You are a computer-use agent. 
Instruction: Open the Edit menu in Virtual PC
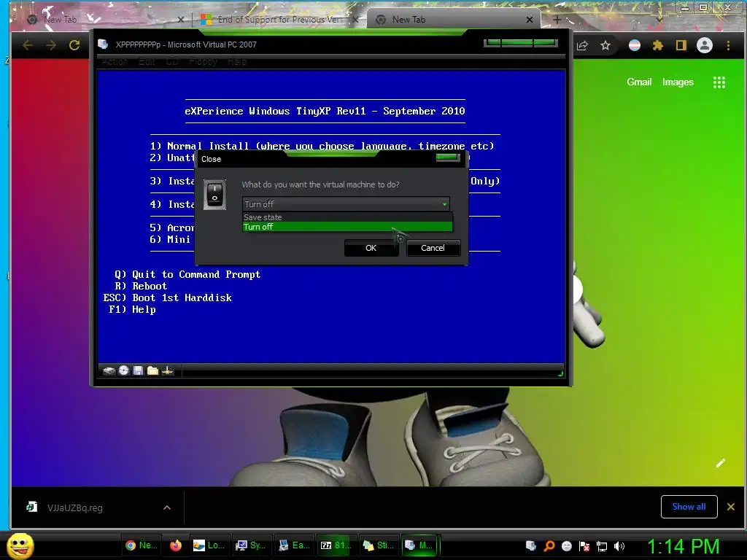147,61
